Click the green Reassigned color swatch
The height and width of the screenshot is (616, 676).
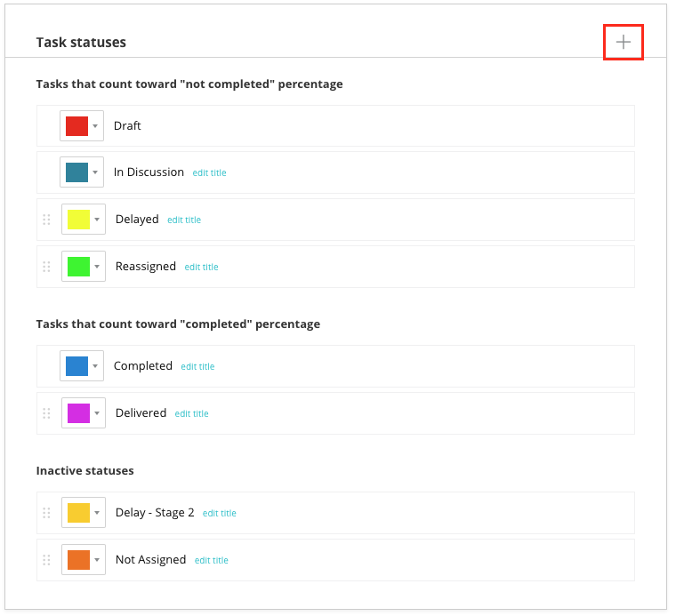[x=78, y=267]
